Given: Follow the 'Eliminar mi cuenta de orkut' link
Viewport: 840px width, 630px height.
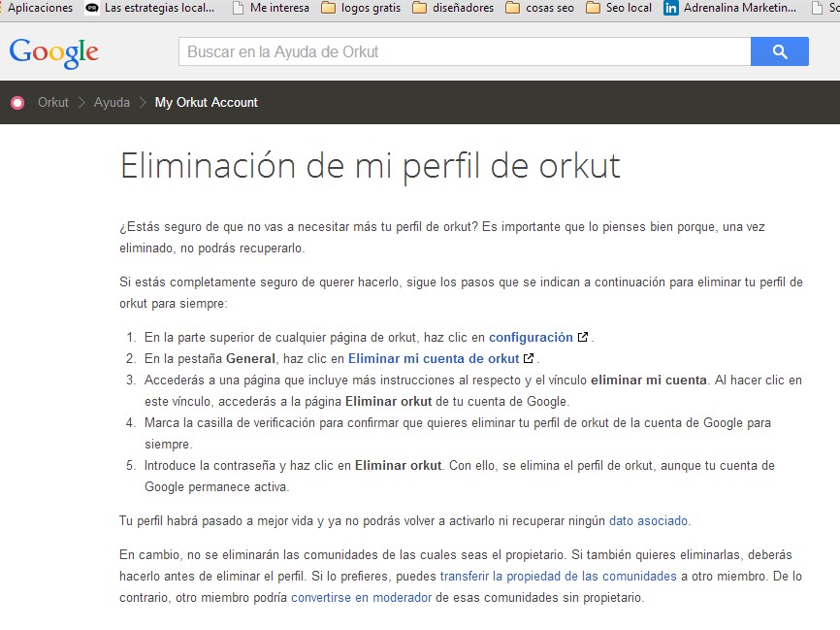Looking at the screenshot, I should [434, 358].
